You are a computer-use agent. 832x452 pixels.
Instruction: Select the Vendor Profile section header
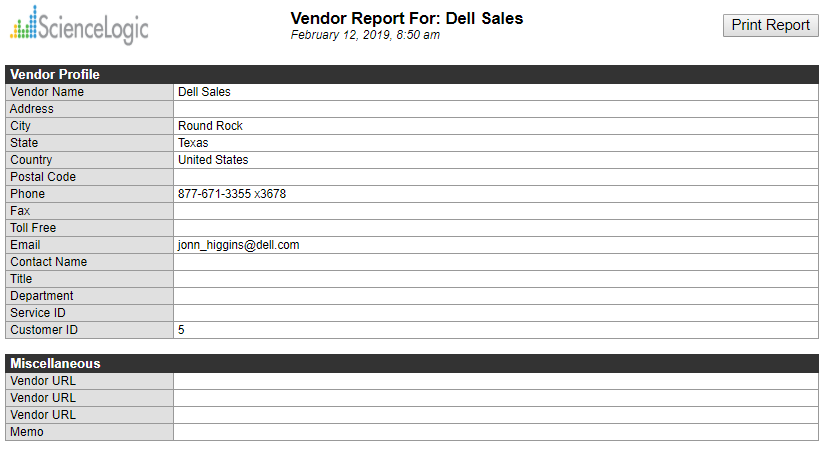tap(55, 74)
